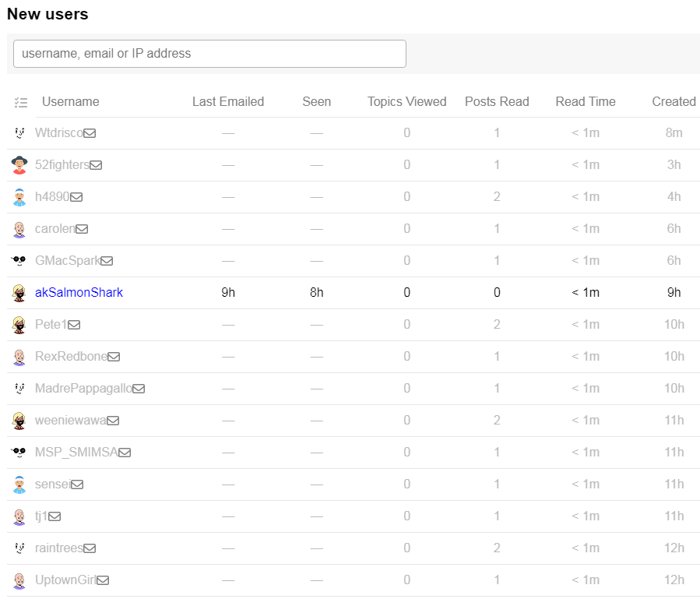The width and height of the screenshot is (700, 599).
Task: Click the envelope icon next to UptownGirl
Action: (x=103, y=580)
